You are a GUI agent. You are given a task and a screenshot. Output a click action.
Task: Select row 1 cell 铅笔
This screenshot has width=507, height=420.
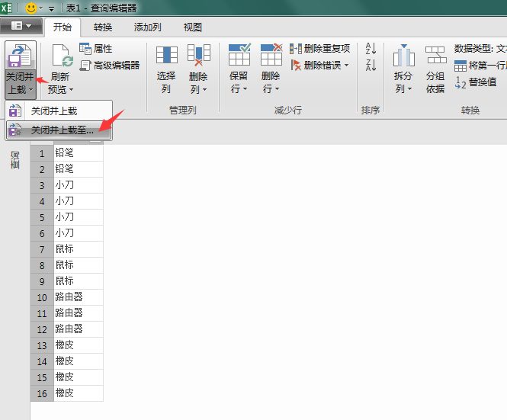click(79, 152)
